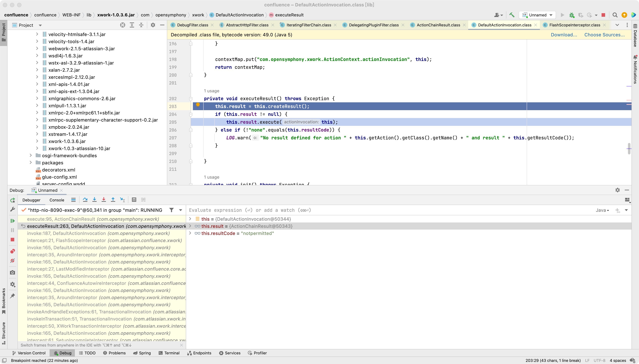Open debugger settings gear in the left strip
The width and height of the screenshot is (639, 364).
[x=12, y=284]
